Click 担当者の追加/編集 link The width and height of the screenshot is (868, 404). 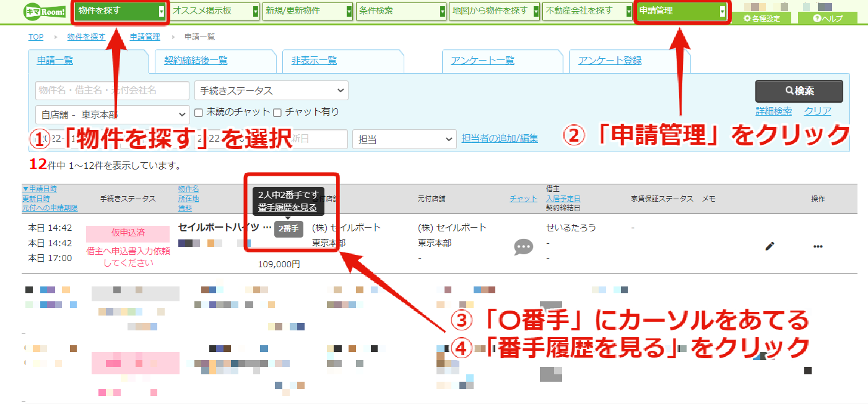pos(500,139)
